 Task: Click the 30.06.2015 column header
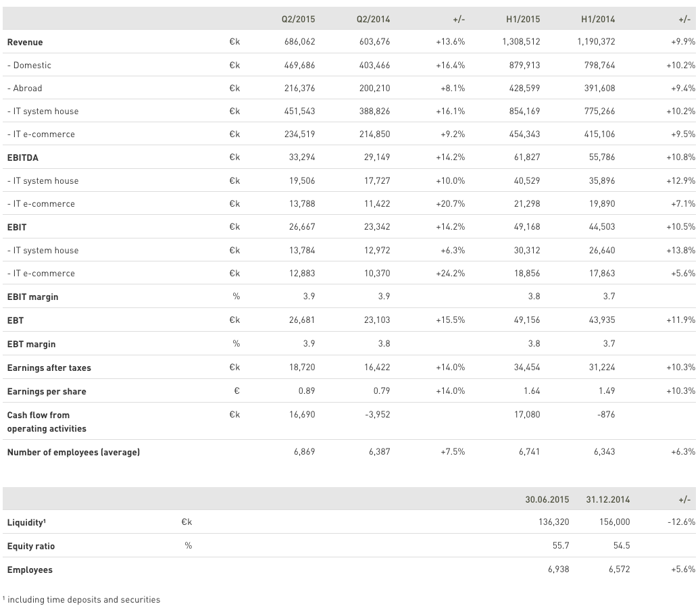[x=547, y=500]
